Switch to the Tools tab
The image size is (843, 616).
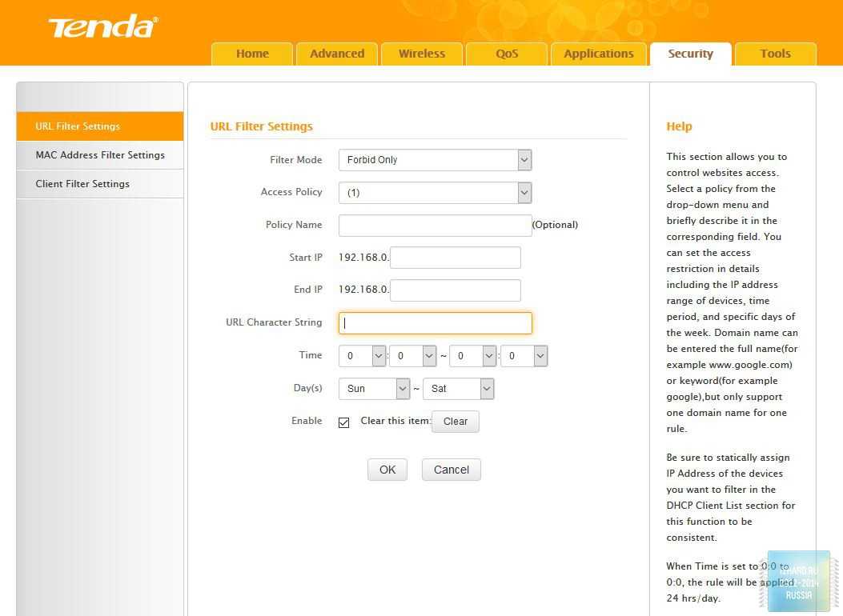tap(775, 54)
